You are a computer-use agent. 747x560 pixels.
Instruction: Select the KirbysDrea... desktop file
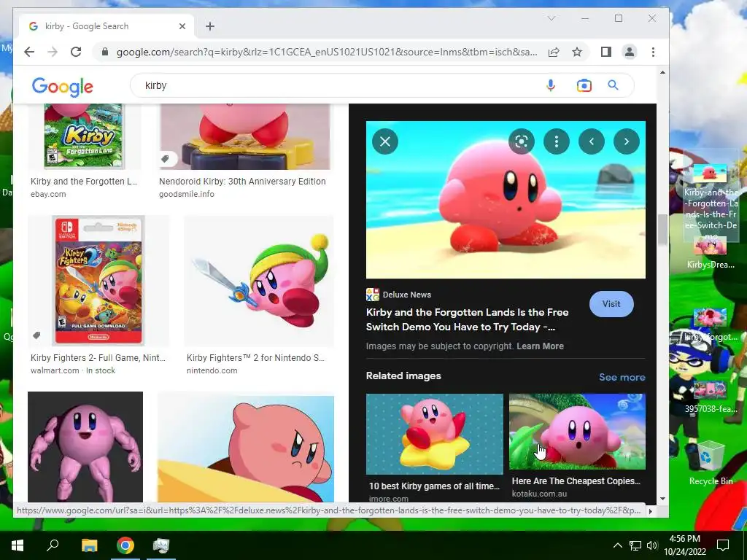[x=711, y=253]
